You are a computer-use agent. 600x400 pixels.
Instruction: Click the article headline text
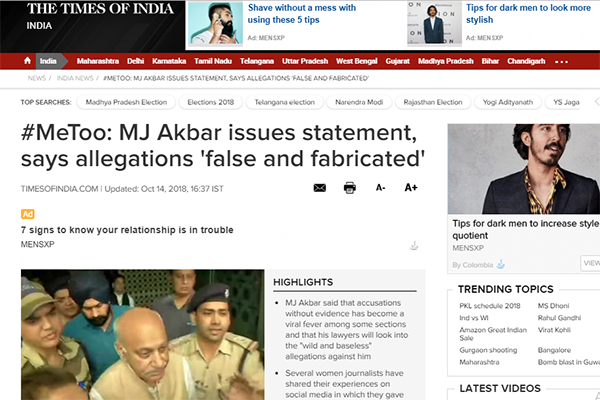[x=223, y=145]
